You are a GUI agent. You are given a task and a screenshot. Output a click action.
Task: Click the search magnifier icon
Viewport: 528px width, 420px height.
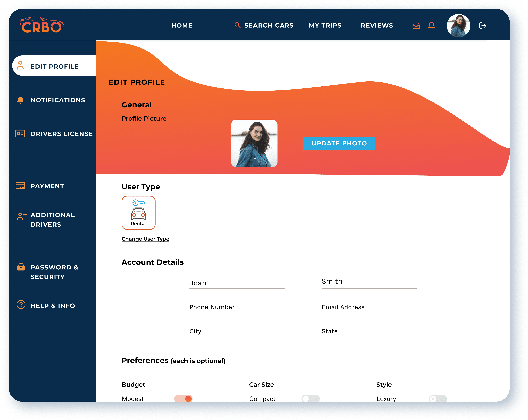[237, 25]
